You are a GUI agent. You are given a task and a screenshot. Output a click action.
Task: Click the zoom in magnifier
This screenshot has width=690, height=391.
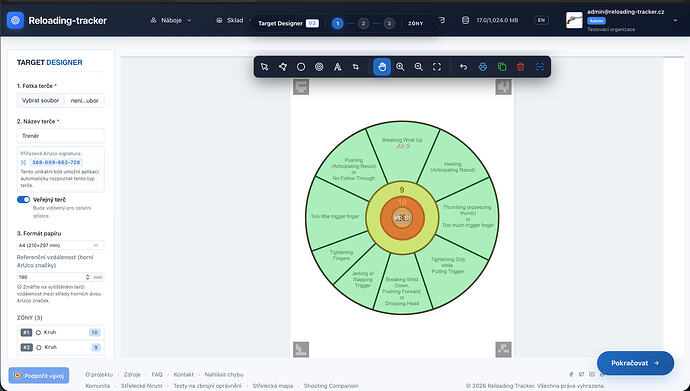(x=400, y=67)
